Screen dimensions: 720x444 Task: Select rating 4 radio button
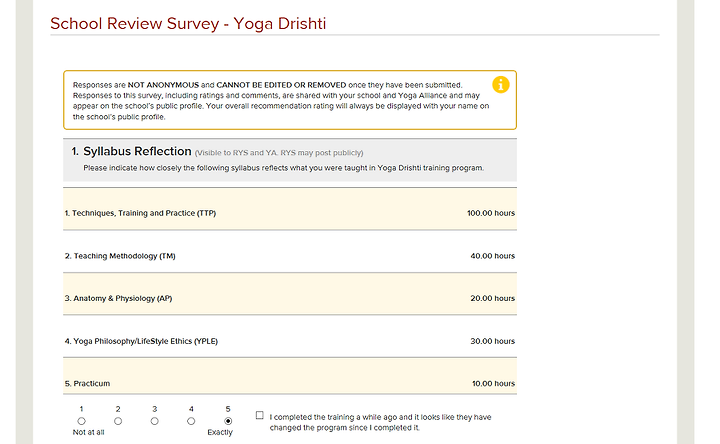point(191,421)
